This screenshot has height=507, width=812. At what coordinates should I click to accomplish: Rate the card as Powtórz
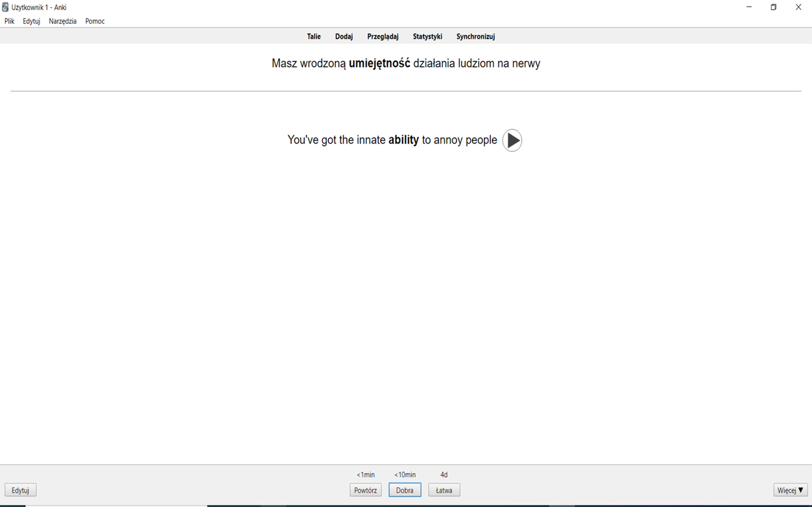[x=365, y=490]
